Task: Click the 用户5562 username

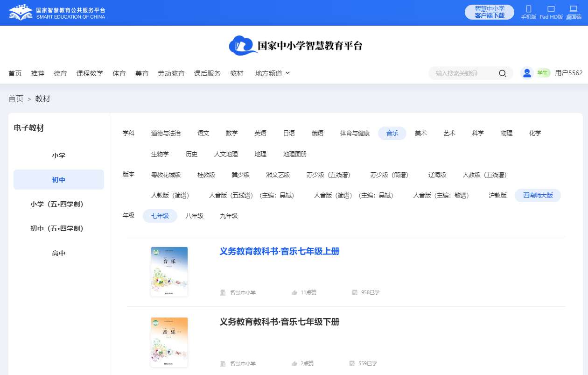Action: pyautogui.click(x=569, y=73)
